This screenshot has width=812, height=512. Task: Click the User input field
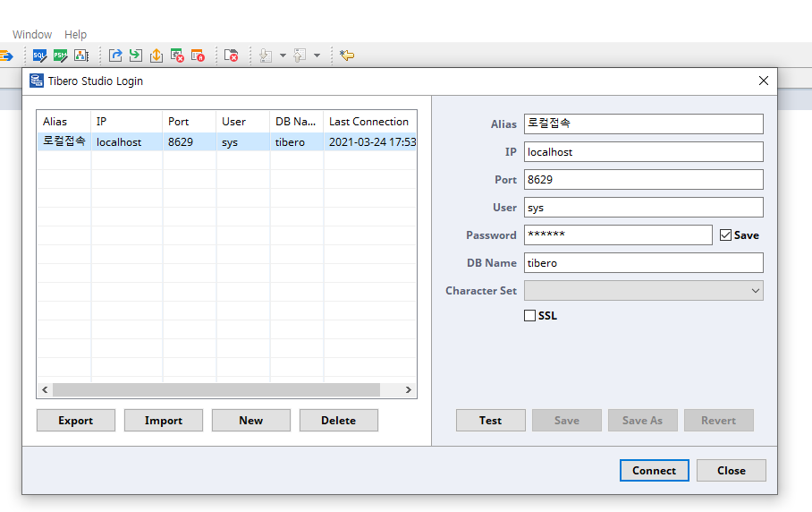[x=644, y=208]
